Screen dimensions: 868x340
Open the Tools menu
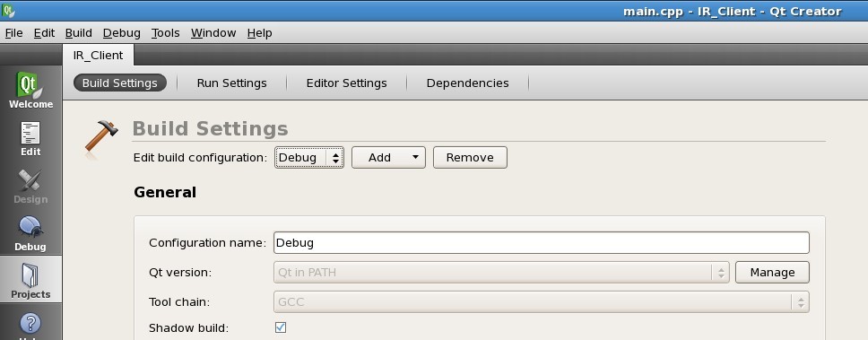click(166, 33)
